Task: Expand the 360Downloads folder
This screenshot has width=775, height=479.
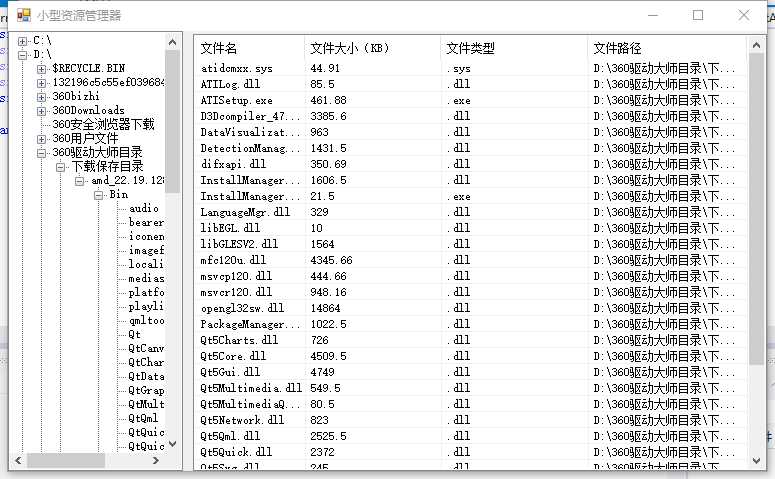Action: click(x=42, y=111)
